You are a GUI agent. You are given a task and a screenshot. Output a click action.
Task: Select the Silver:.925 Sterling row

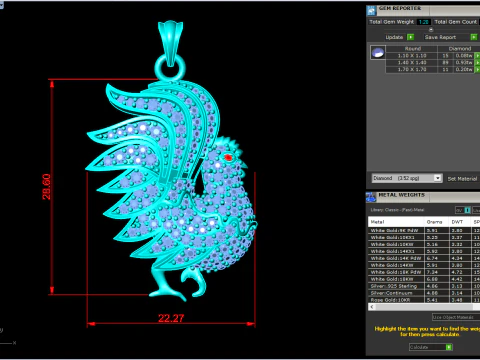(x=424, y=286)
